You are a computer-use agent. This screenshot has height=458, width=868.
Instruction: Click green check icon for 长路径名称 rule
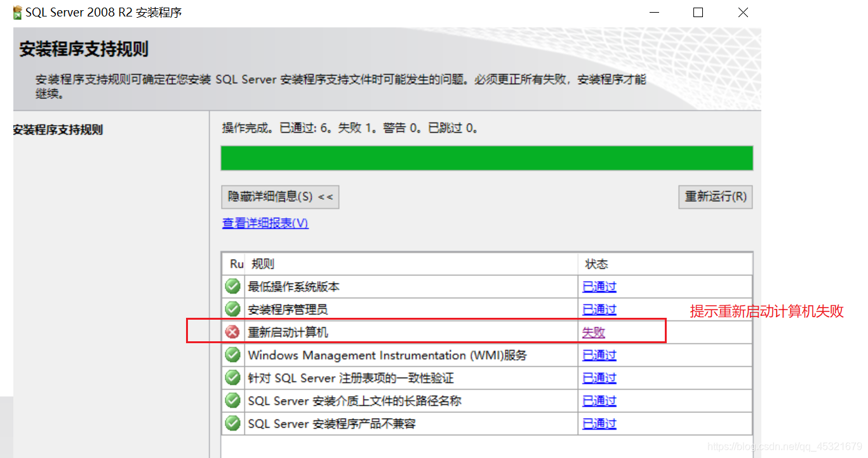point(233,400)
